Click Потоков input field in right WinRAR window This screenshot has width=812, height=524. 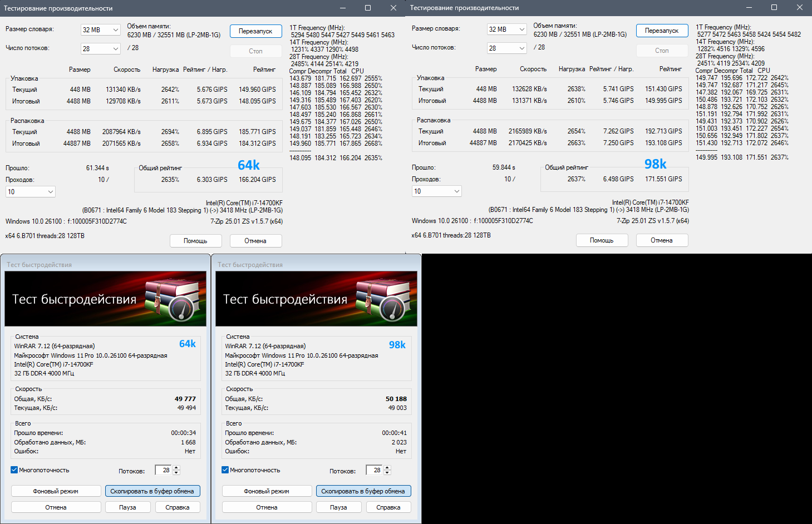pyautogui.click(x=375, y=470)
